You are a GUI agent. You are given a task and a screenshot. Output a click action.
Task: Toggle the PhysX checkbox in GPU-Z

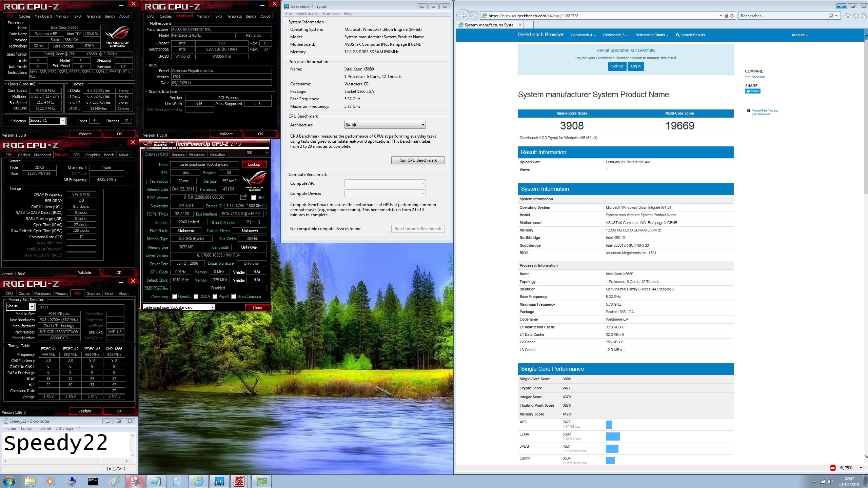click(x=215, y=297)
